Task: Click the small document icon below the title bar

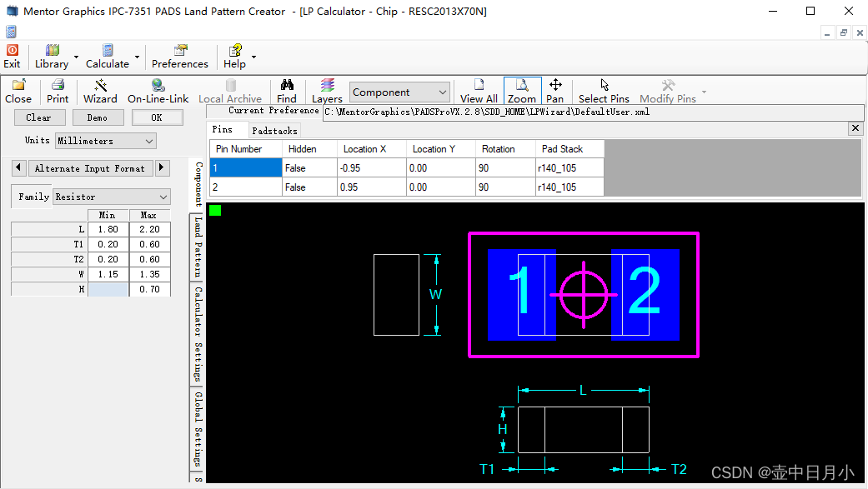Action: (11, 32)
